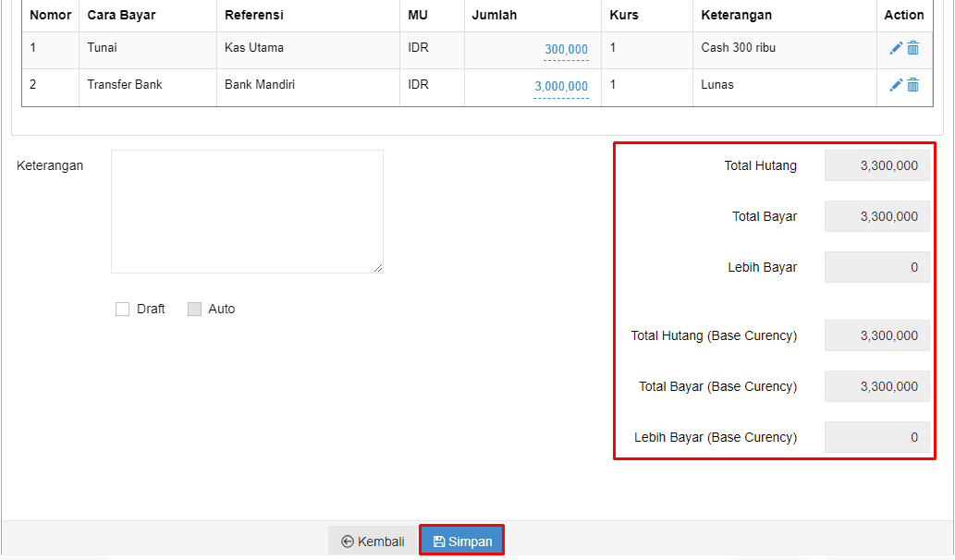955x560 pixels.
Task: Click the Jumlah column header
Action: (533, 15)
